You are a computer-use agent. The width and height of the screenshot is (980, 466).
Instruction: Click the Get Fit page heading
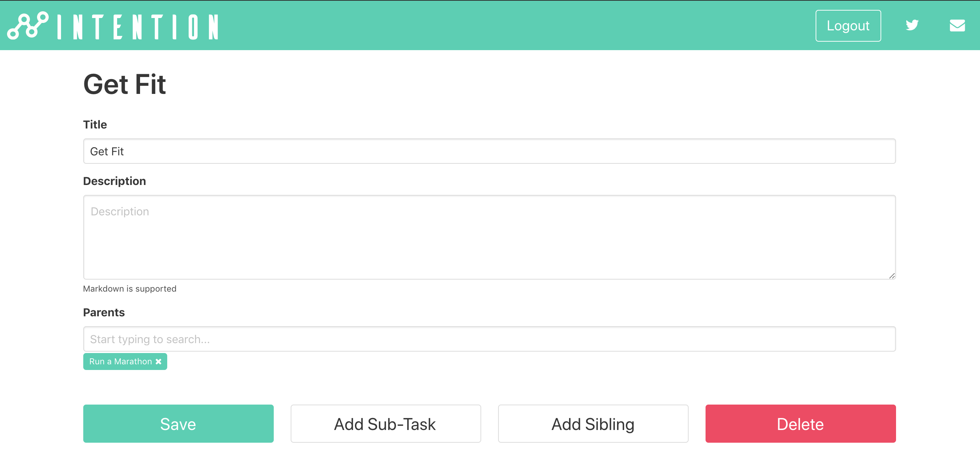pos(125,84)
